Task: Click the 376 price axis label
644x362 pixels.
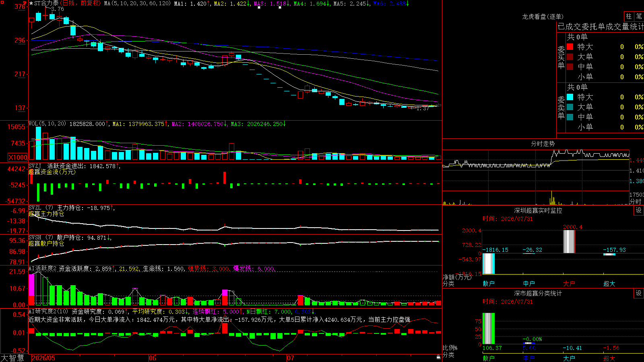Action: (x=20, y=6)
